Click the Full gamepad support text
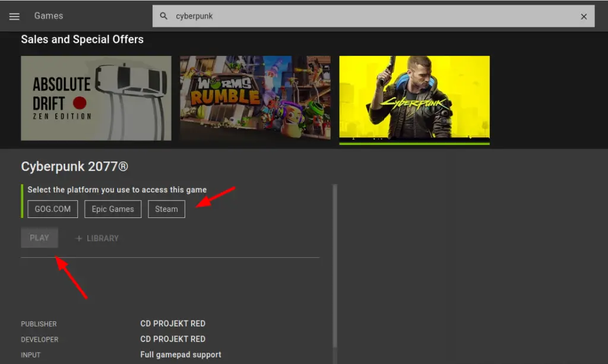Image resolution: width=608 pixels, height=364 pixels. [x=180, y=354]
